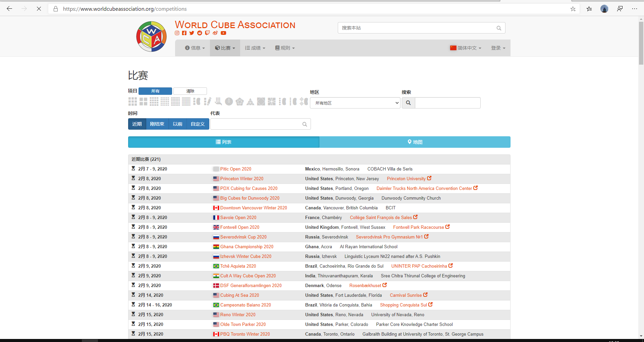Expand the 规则 navigation dropdown
This screenshot has height=342, width=644.
coord(285,48)
